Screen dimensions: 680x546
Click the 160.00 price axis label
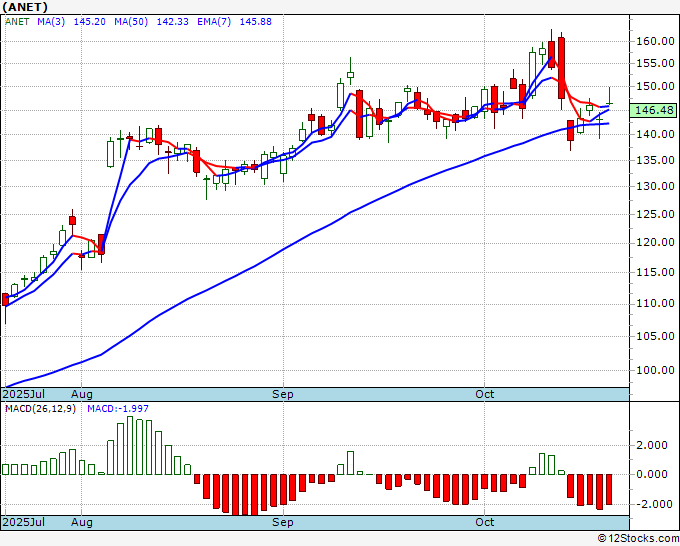click(x=655, y=42)
